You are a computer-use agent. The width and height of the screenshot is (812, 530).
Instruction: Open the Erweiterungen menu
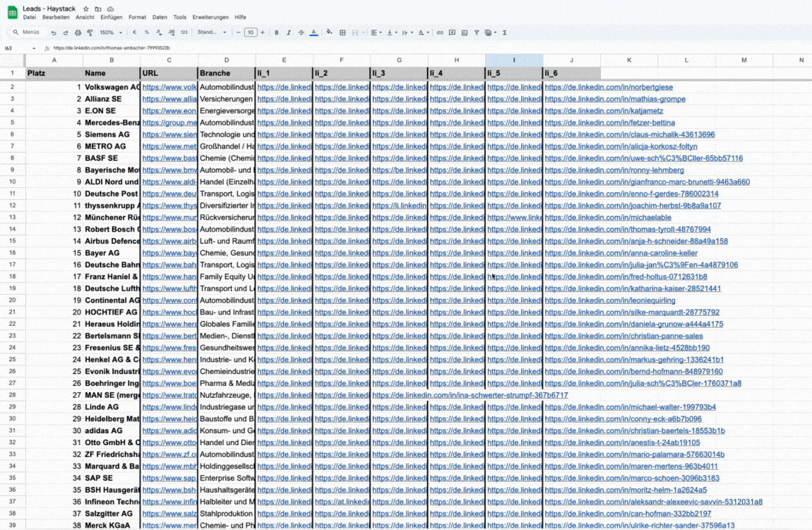click(x=210, y=17)
